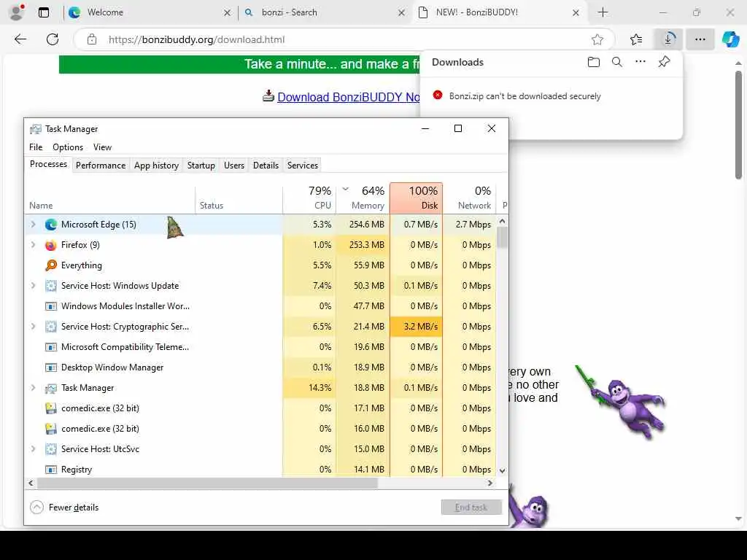Expand Service Host: Windows Update
This screenshot has width=747, height=560.
33,286
